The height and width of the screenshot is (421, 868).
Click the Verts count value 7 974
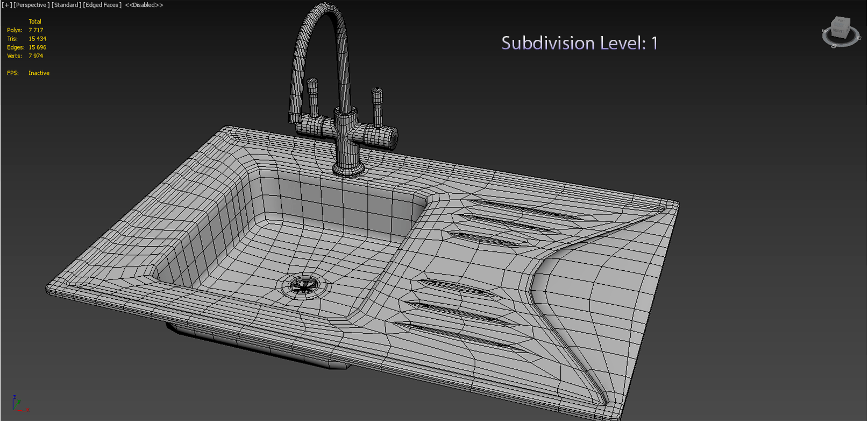coord(35,56)
